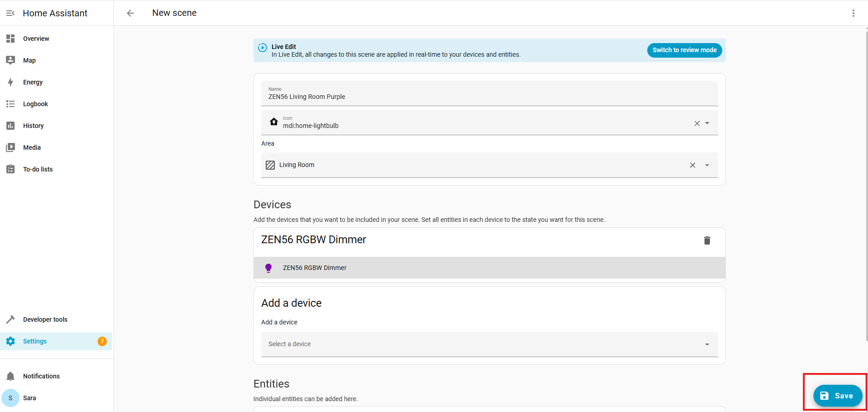Screen dimensions: 868x412
Task: Collapse the sidebar using the hamburger icon
Action: pos(10,13)
